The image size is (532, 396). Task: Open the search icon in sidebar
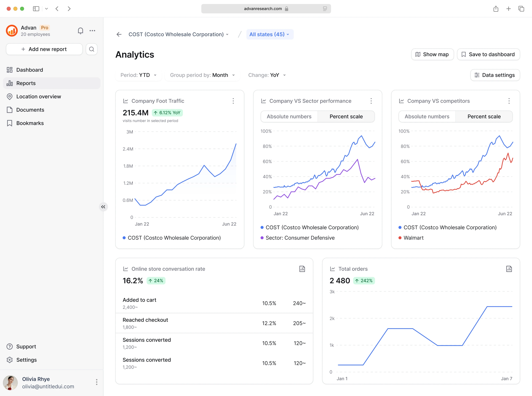pyautogui.click(x=91, y=49)
